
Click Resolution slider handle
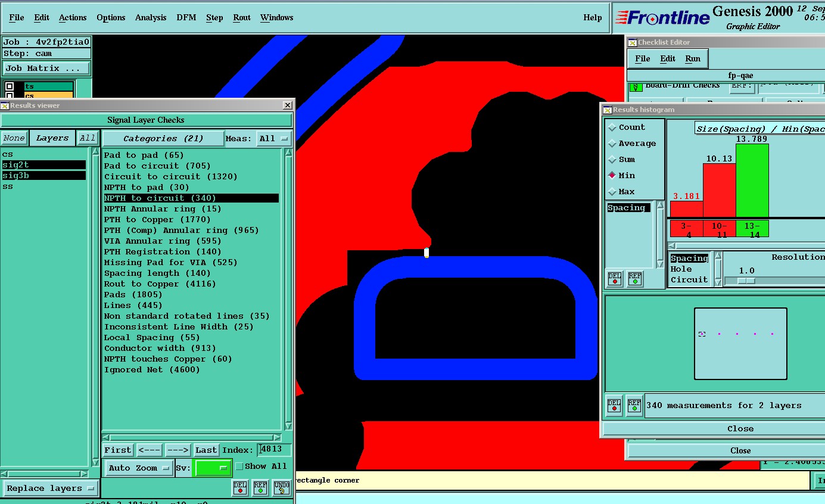point(746,281)
